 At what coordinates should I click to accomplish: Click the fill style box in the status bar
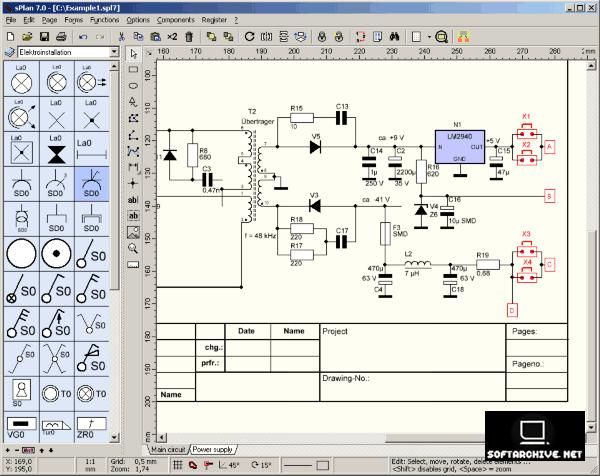[x=323, y=466]
